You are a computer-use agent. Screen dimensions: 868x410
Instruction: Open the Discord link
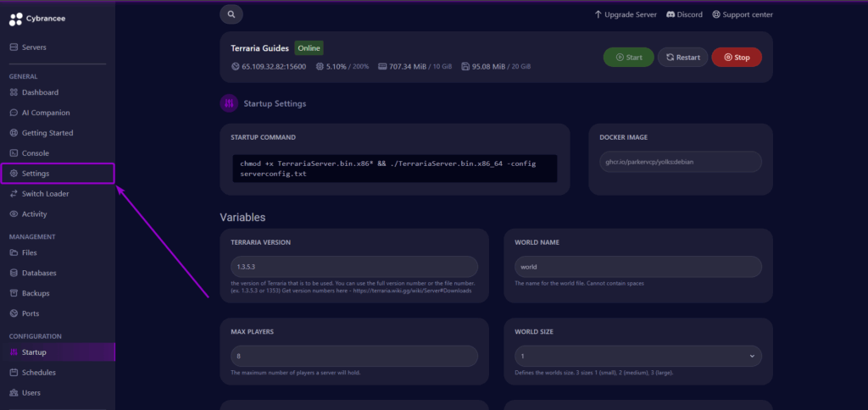tap(684, 14)
